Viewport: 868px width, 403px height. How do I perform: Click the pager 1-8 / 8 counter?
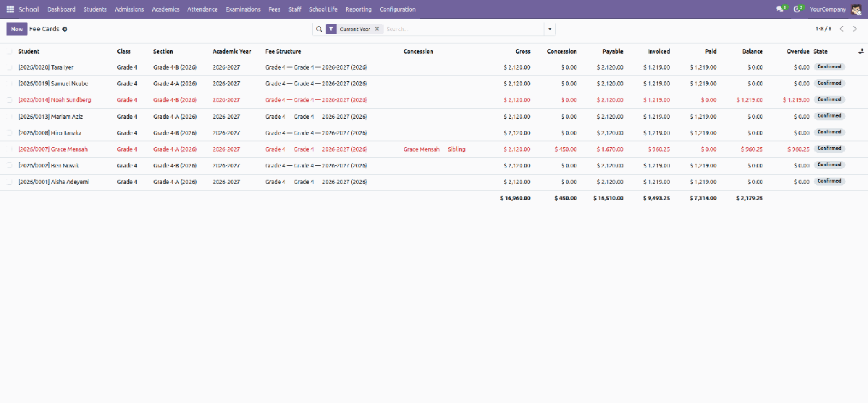tap(823, 29)
